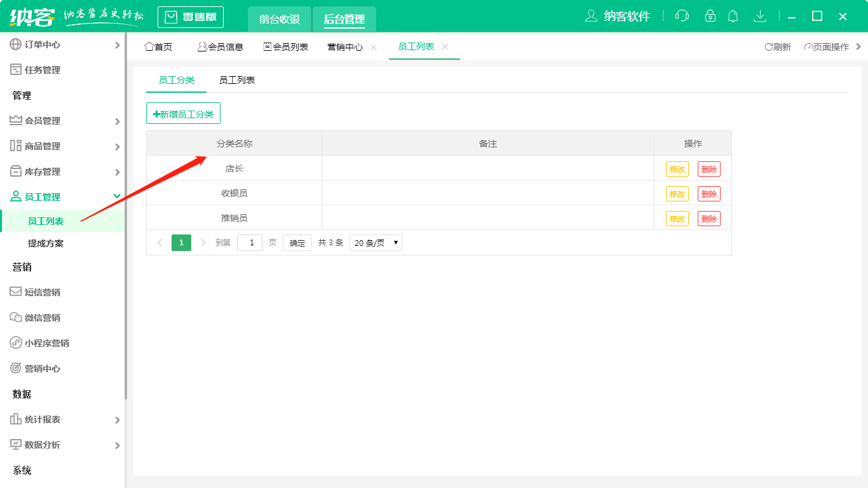Open the notification bell icon
Image resolution: width=868 pixels, height=488 pixels.
coord(733,16)
